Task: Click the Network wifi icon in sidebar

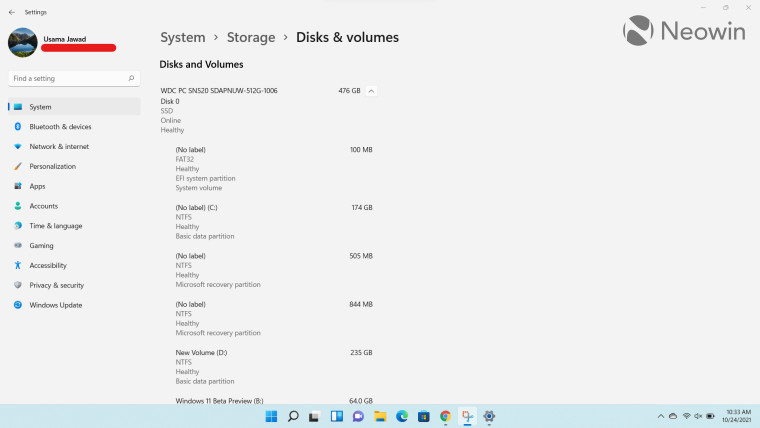Action: click(x=18, y=146)
